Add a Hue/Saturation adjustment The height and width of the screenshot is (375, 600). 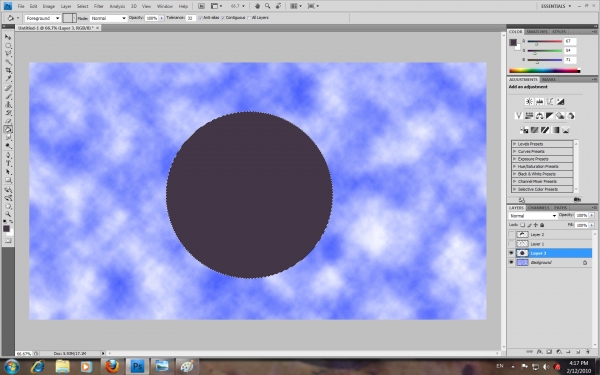point(529,115)
